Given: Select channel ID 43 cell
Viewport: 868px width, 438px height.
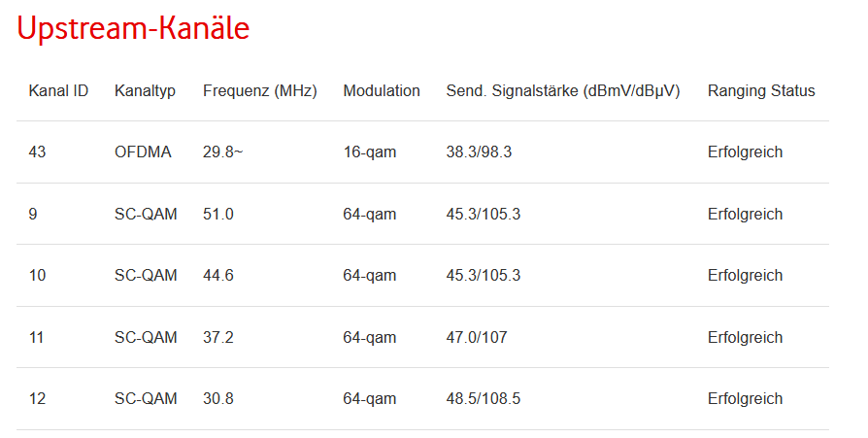Looking at the screenshot, I should point(37,152).
